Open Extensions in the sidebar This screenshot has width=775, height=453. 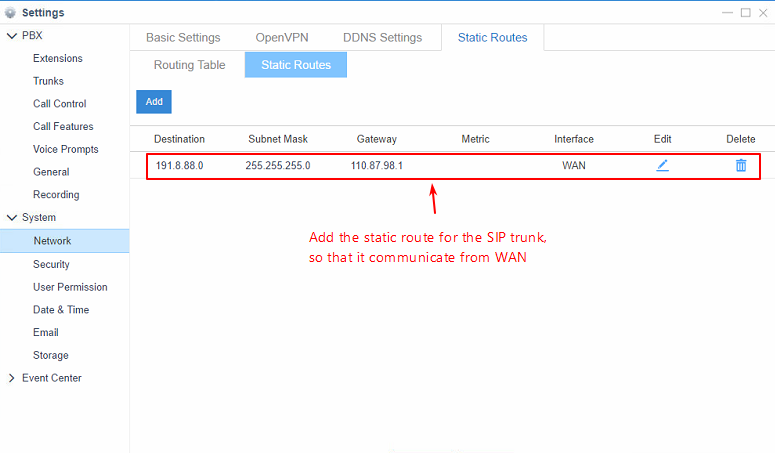(x=58, y=58)
